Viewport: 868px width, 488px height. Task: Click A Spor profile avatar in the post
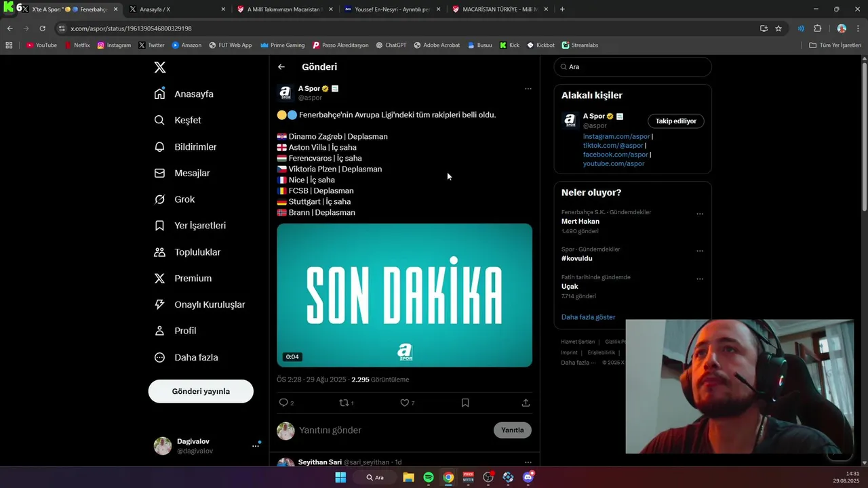point(285,93)
